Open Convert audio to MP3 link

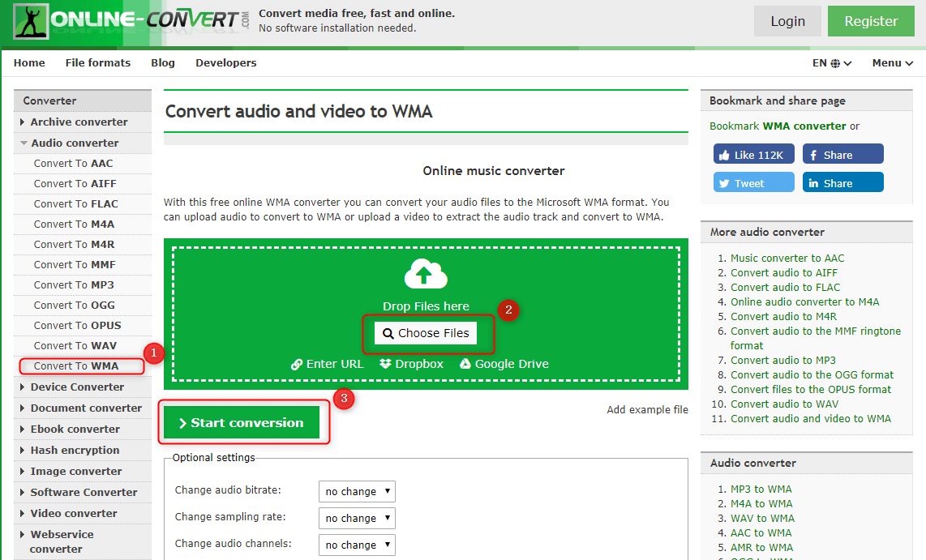(783, 361)
